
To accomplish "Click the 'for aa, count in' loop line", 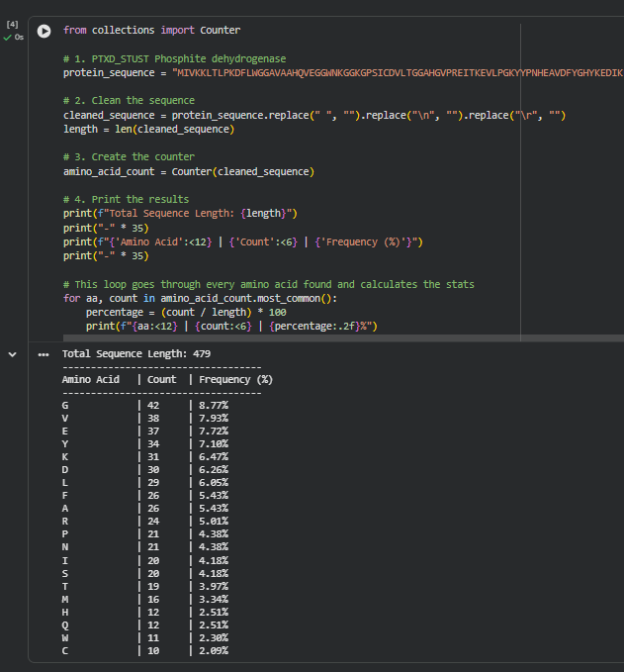I will 200,299.
